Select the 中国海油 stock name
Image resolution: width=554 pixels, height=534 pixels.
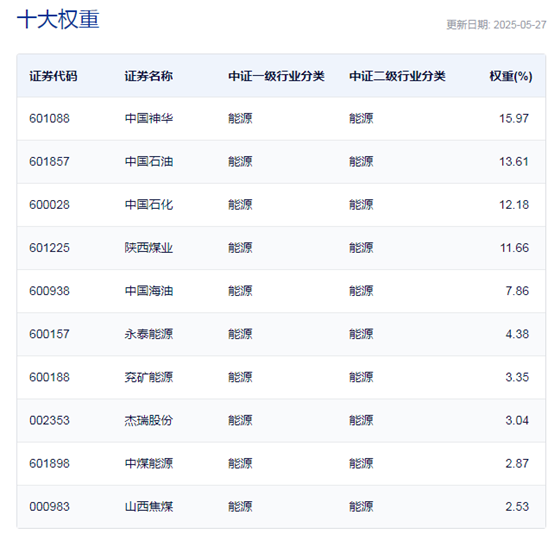coord(149,291)
